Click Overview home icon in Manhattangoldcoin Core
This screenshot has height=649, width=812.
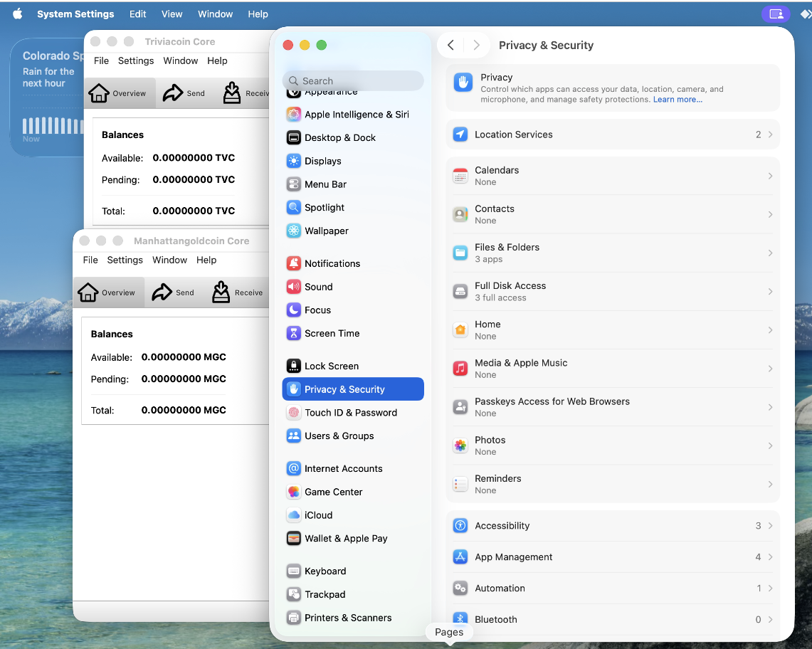pyautogui.click(x=88, y=292)
